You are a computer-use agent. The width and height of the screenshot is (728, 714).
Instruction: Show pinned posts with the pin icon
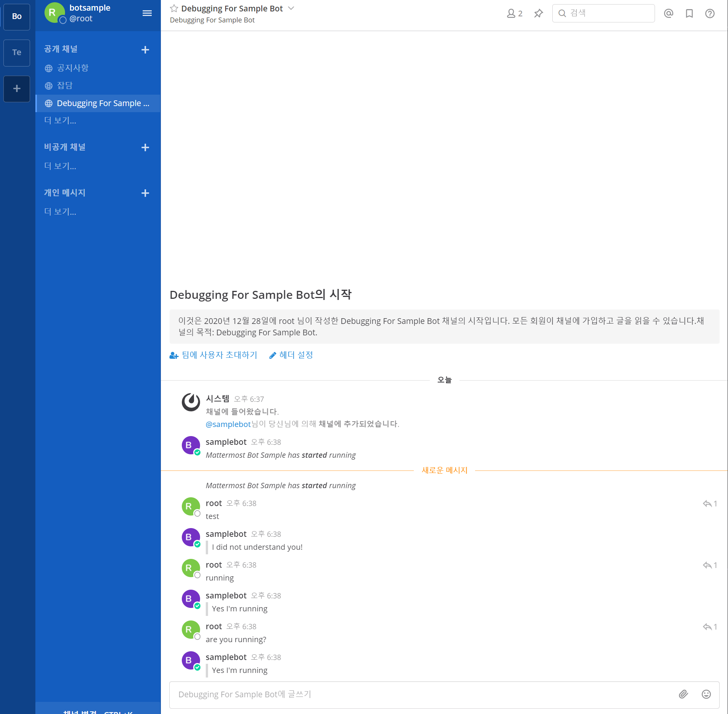(538, 14)
